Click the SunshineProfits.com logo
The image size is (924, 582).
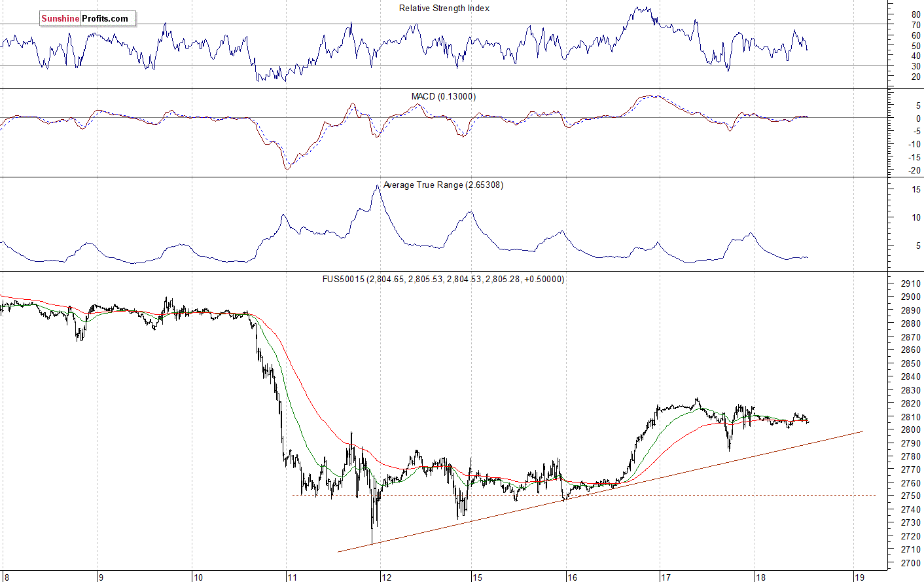[88, 18]
